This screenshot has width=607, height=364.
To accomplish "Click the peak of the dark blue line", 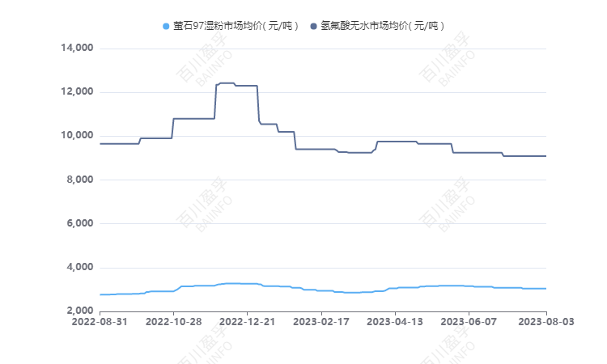I will [x=227, y=83].
